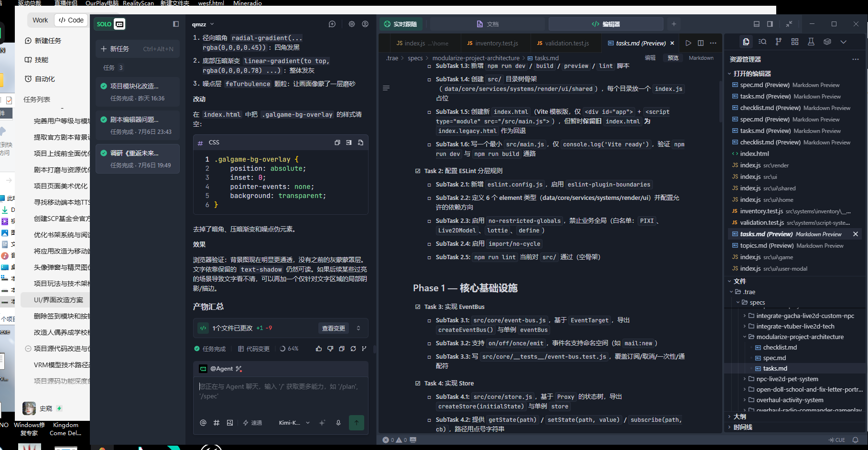This screenshot has width=868, height=450.
Task: Start voice input with the microphone
Action: click(338, 423)
